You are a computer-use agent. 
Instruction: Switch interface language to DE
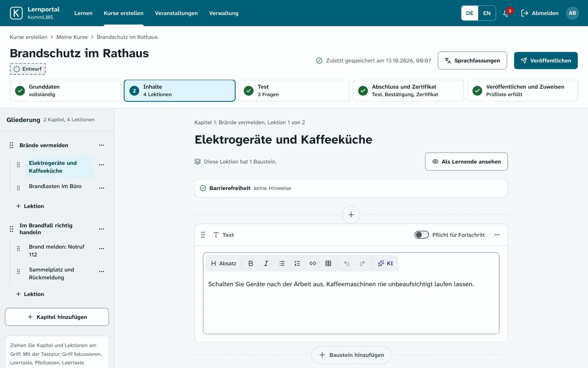[x=470, y=13]
